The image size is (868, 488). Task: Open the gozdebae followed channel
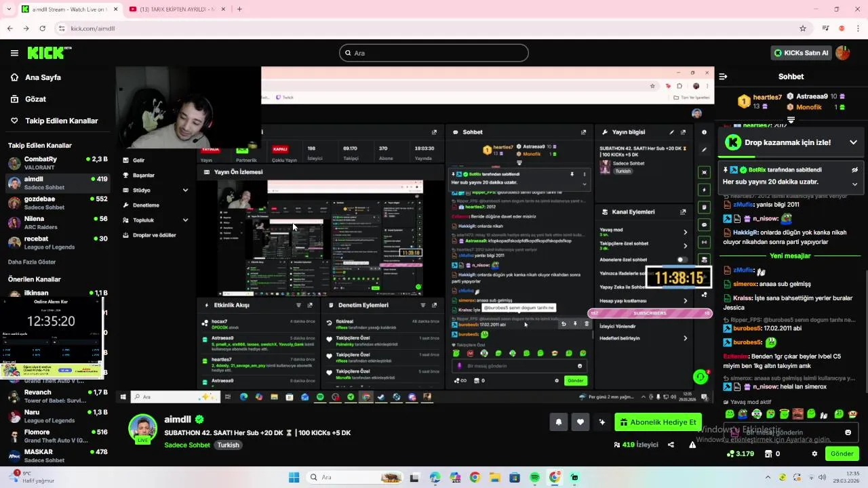[58, 203]
